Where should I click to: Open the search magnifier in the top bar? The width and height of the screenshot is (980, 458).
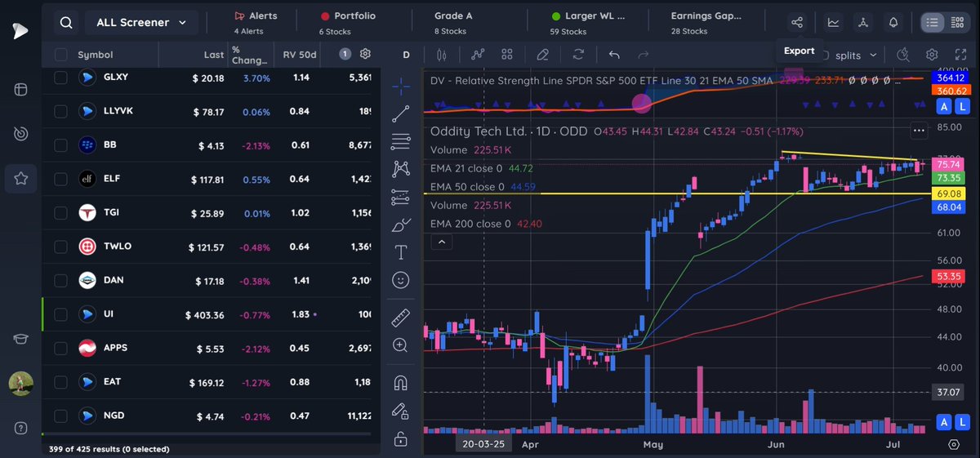[x=65, y=23]
